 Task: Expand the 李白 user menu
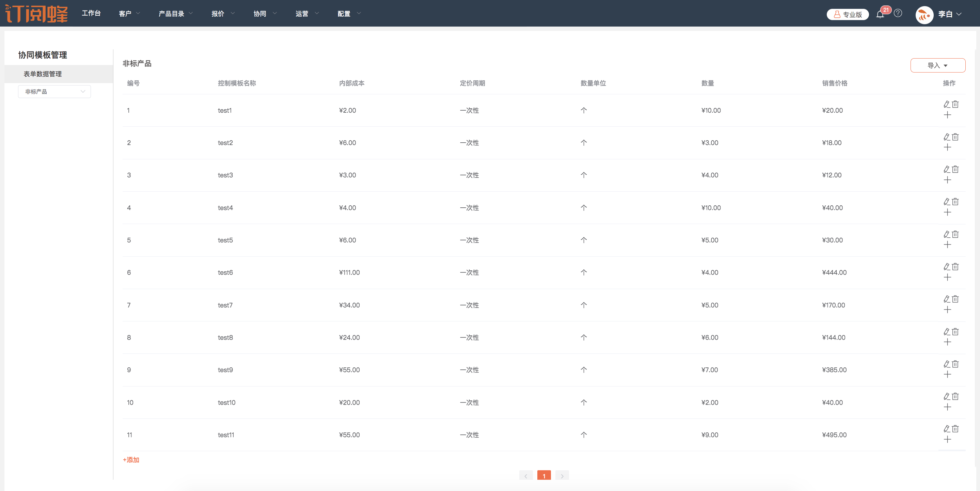pyautogui.click(x=950, y=14)
